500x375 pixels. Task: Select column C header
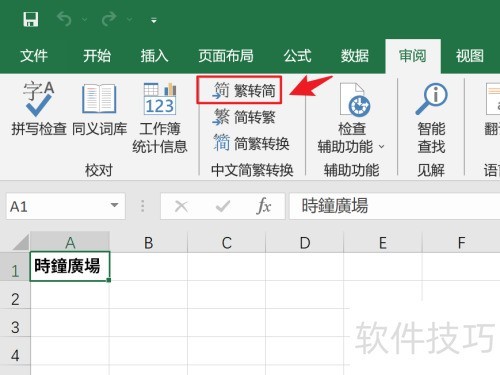227,242
